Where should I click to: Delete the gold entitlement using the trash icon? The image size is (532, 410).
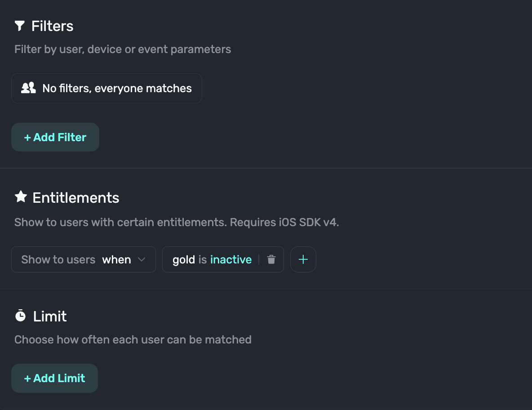tap(271, 259)
